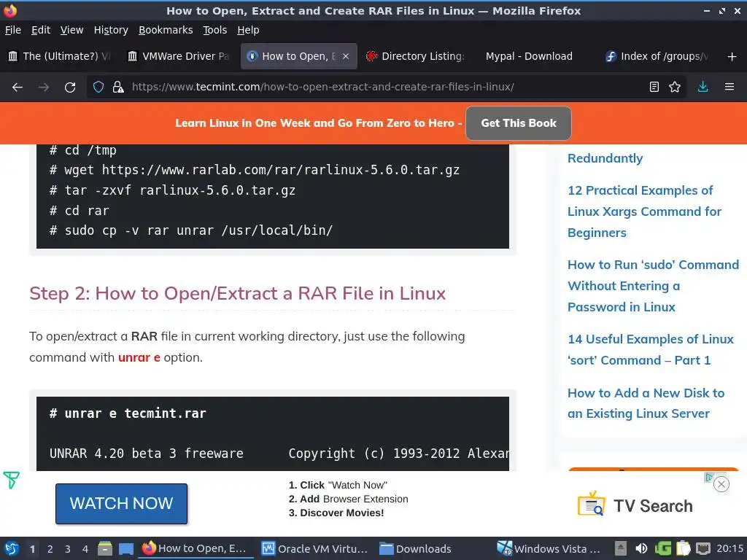Click the clock showing 20:15
Viewport: 747px width, 560px height.
pos(729,548)
